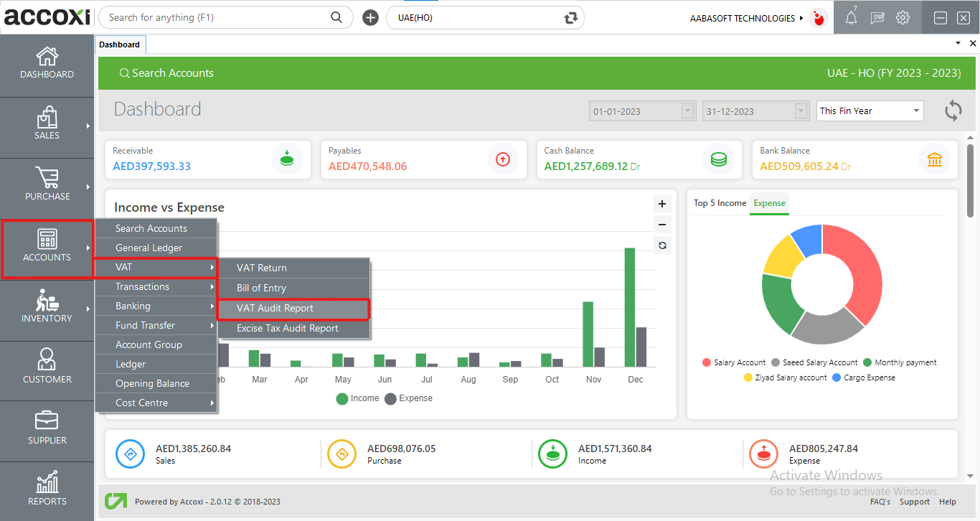This screenshot has height=521, width=980.
Task: Toggle Expense series in chart legend
Action: tap(409, 398)
